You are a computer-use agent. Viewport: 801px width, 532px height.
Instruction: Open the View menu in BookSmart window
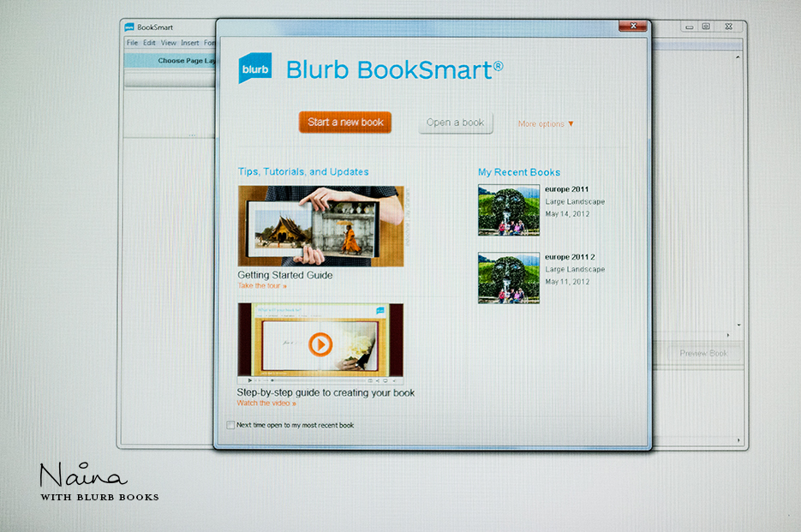[x=169, y=43]
